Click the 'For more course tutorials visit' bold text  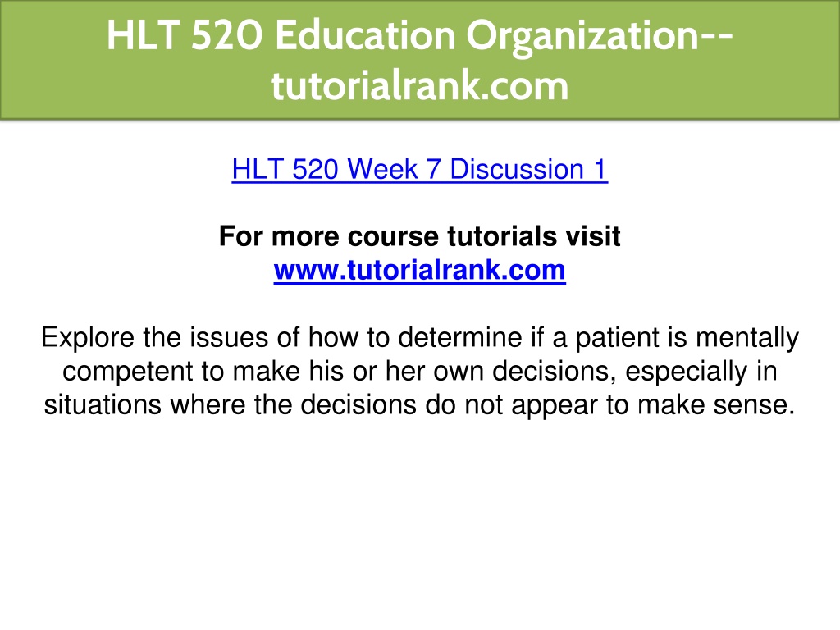coord(419,236)
